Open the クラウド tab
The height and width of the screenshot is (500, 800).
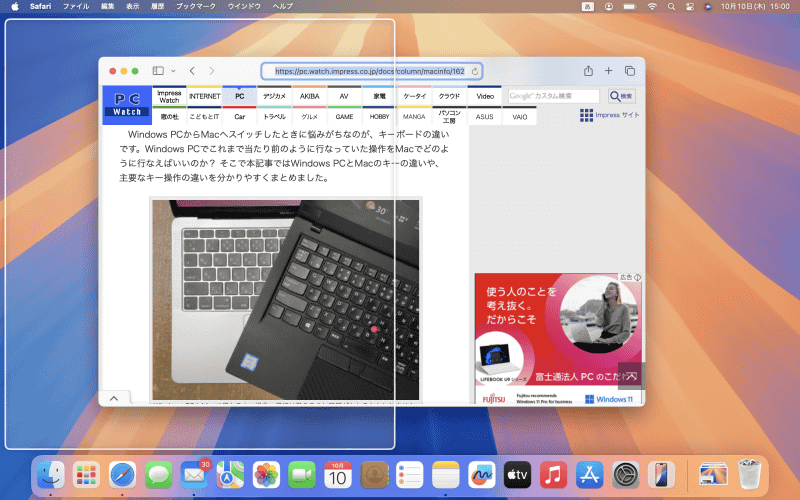(449, 96)
